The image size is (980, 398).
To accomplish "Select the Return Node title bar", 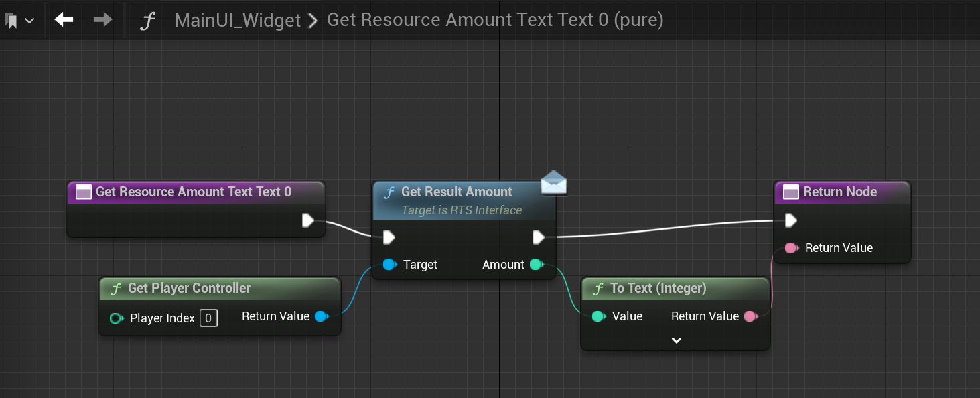I will 840,192.
